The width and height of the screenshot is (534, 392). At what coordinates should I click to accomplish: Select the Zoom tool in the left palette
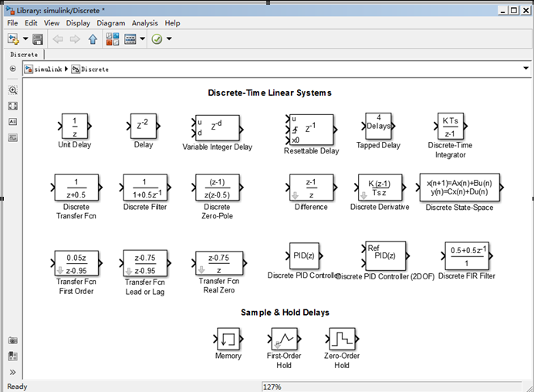pos(12,90)
